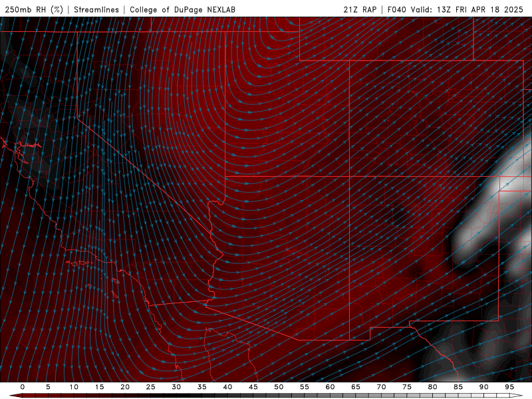Click the 10 label on RH scale
Screen dimensions: 532x399
[x=74, y=387]
